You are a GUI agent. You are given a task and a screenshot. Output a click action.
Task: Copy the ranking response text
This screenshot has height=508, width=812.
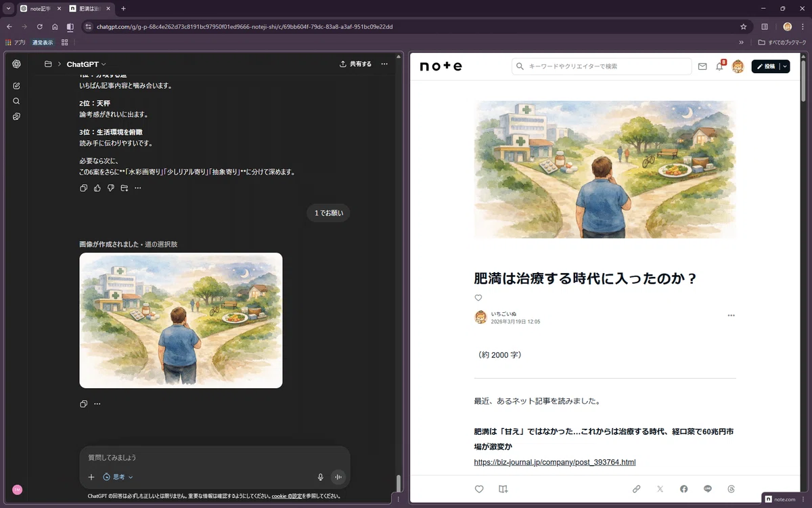(x=83, y=188)
